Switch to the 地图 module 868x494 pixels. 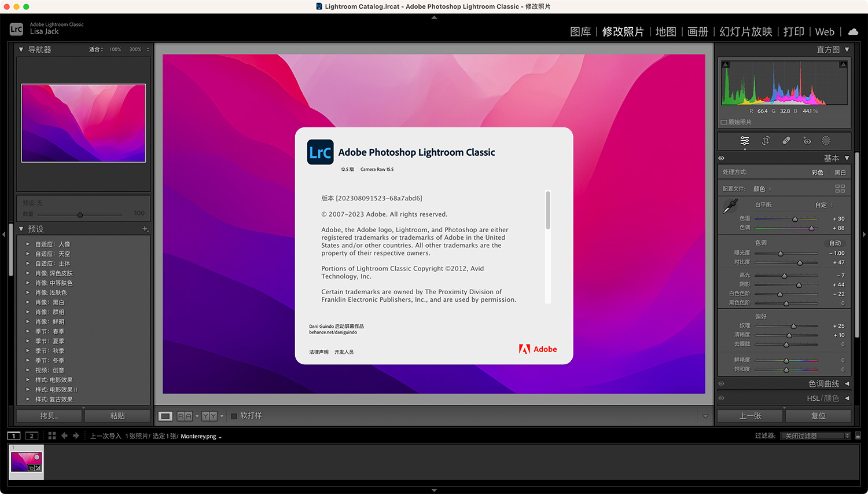(x=665, y=32)
